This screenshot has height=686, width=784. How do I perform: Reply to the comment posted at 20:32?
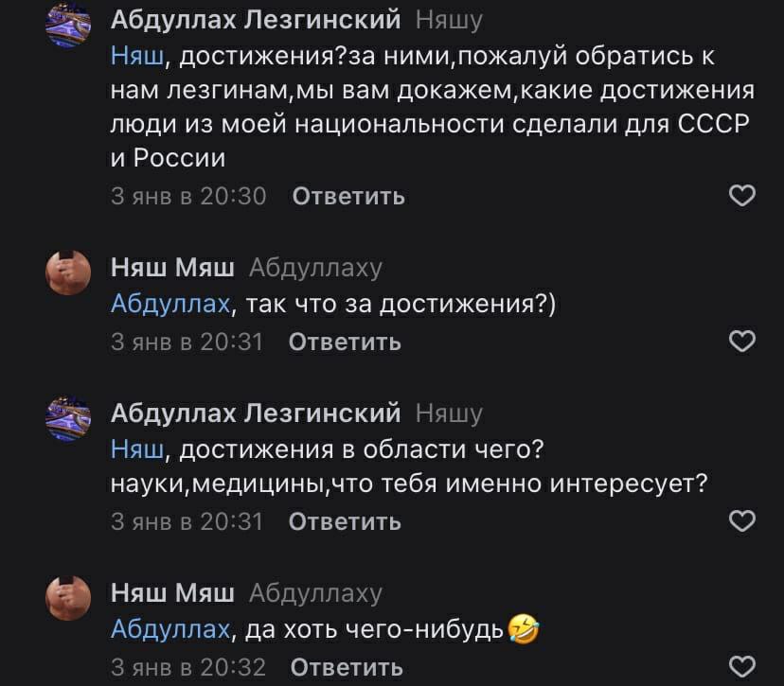(347, 666)
